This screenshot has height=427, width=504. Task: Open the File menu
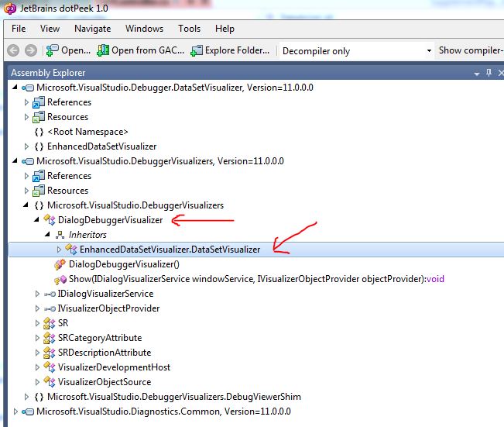pos(19,29)
